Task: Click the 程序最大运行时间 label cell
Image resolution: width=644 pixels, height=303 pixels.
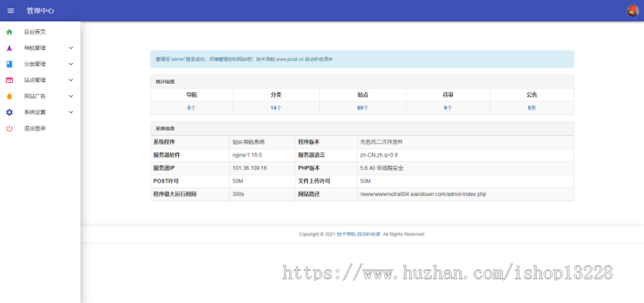Action: 190,194
